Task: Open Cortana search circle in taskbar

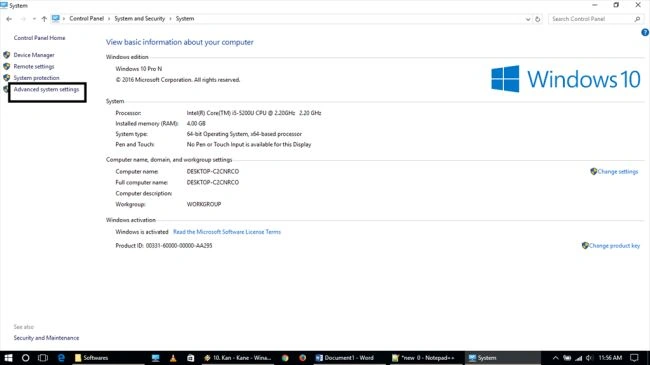Action: coord(25,358)
